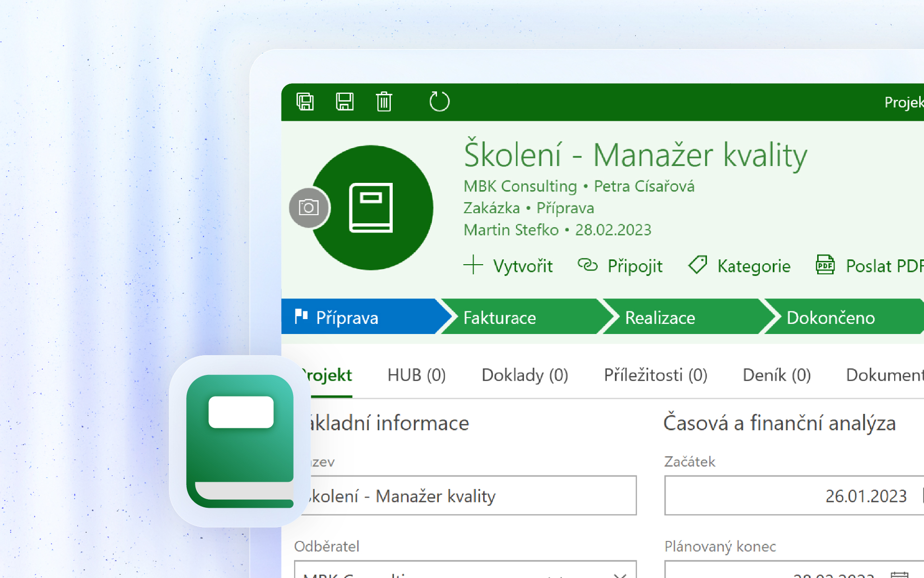This screenshot has height=578, width=924.
Task: Click the camera photo upload icon
Action: pyautogui.click(x=309, y=207)
